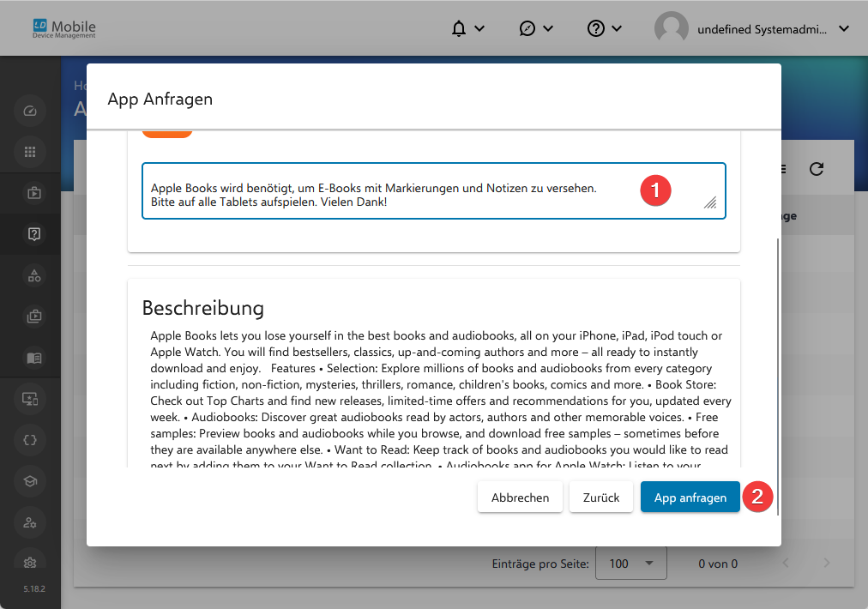
Task: Click into the request message text area
Action: tap(434, 191)
